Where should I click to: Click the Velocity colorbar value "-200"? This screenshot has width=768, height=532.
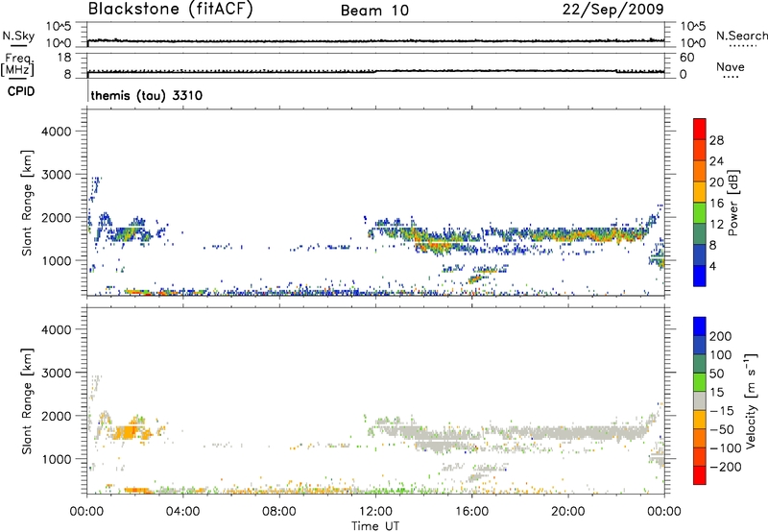coord(726,467)
